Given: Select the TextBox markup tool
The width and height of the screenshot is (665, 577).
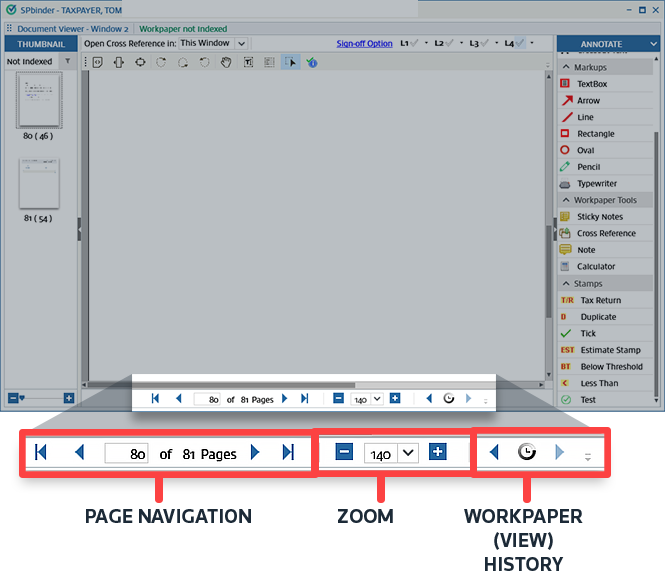Looking at the screenshot, I should coord(606,84).
